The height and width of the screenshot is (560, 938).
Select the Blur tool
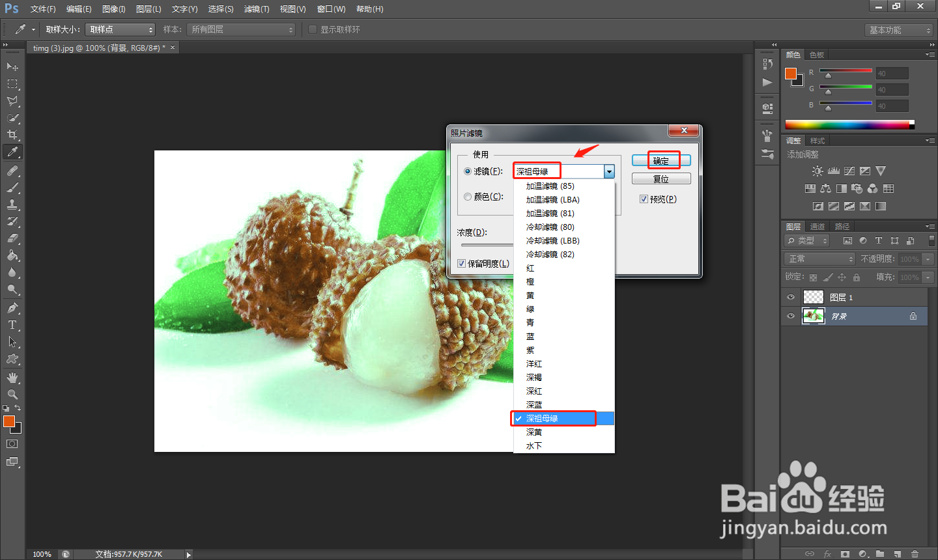click(x=12, y=272)
